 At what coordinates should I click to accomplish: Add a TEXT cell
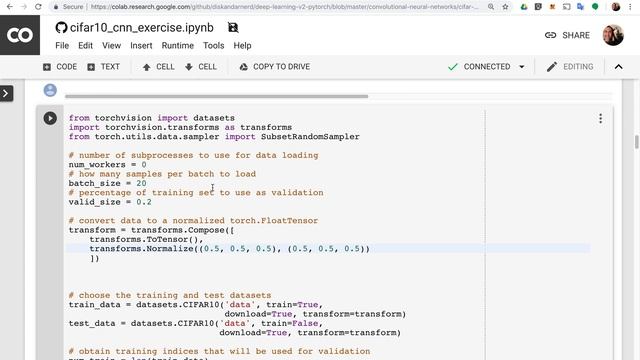104,67
